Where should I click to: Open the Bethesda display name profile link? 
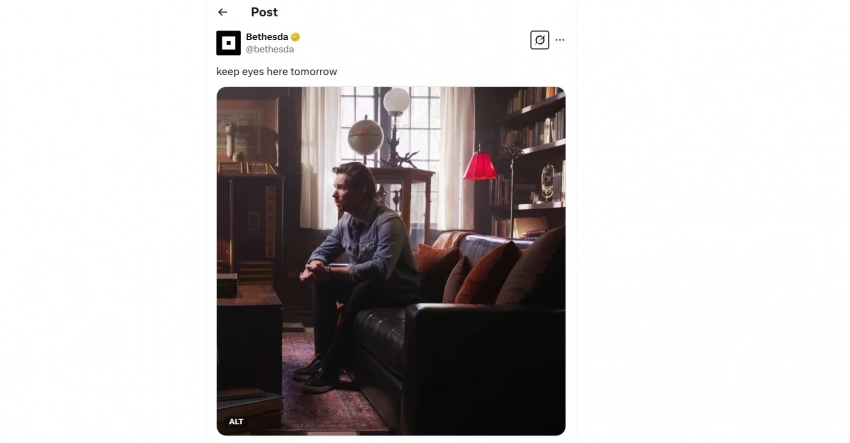pyautogui.click(x=267, y=37)
